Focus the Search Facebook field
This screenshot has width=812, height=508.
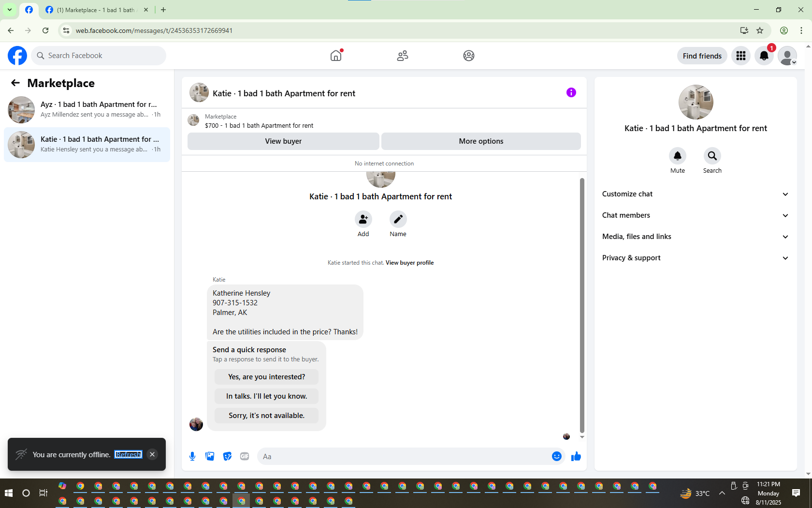click(99, 56)
